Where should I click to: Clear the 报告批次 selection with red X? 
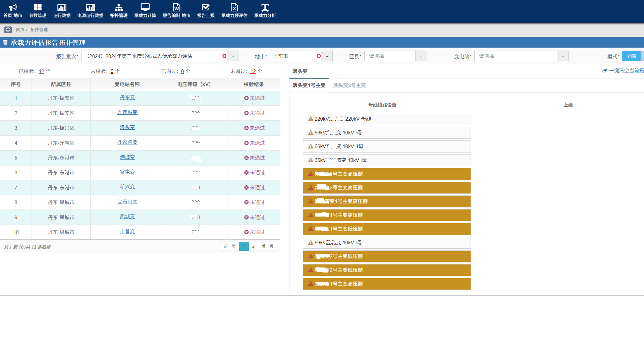pos(224,56)
